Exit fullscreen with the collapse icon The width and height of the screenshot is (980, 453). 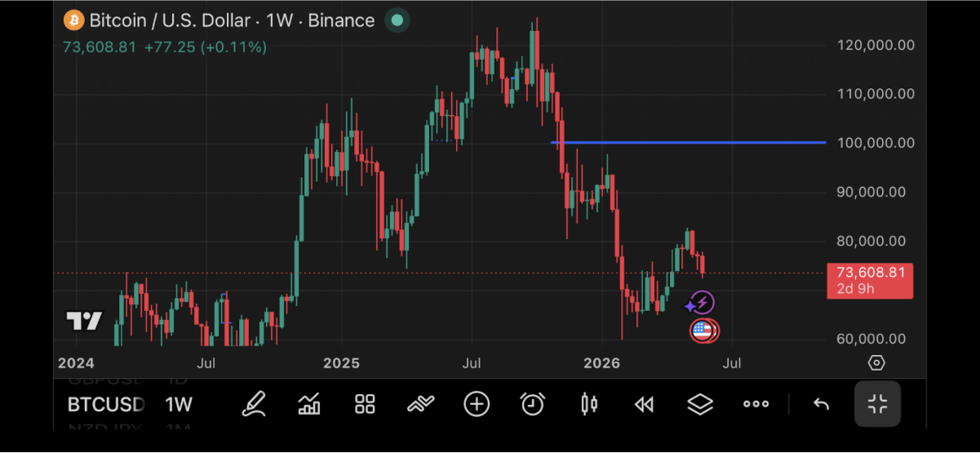click(x=878, y=403)
